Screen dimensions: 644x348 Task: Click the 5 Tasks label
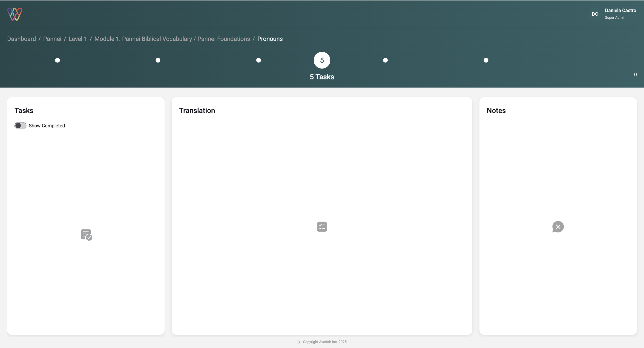point(322,77)
